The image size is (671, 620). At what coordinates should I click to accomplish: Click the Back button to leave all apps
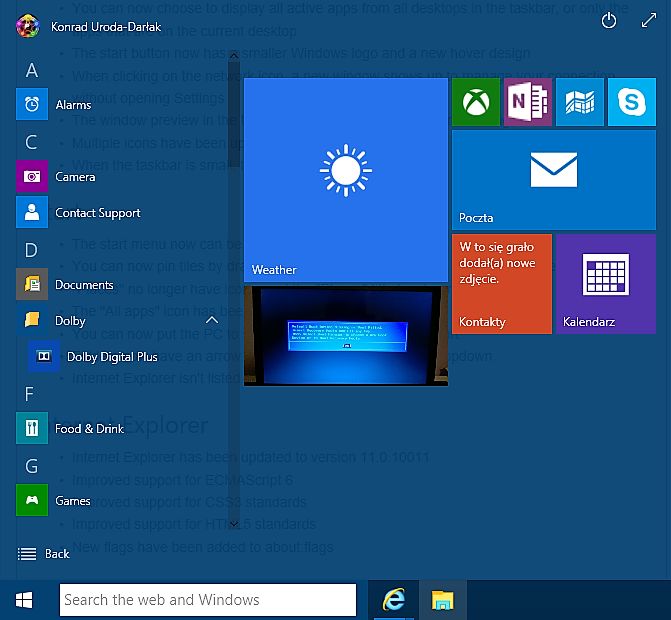pos(43,554)
